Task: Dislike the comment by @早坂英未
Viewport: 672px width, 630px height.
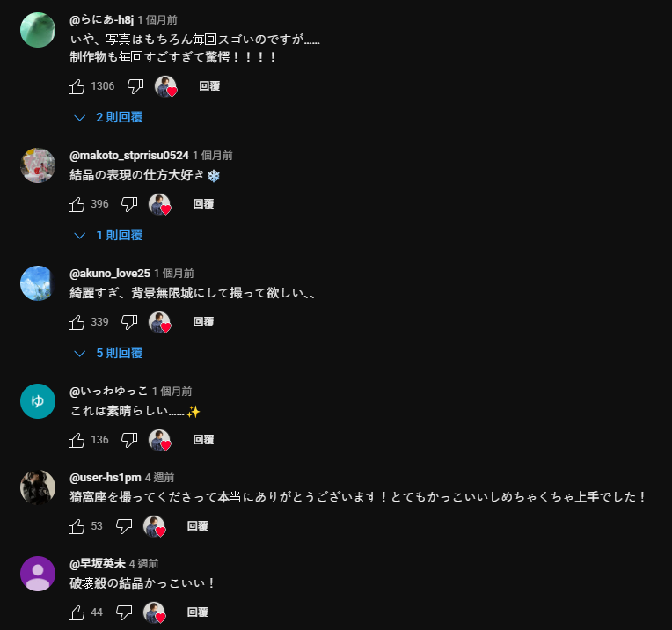Action: click(x=124, y=613)
